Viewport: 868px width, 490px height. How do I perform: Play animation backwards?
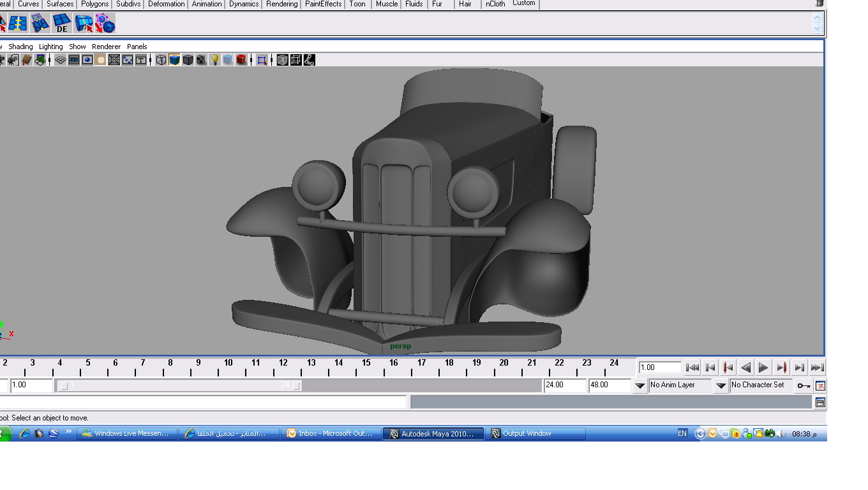746,367
